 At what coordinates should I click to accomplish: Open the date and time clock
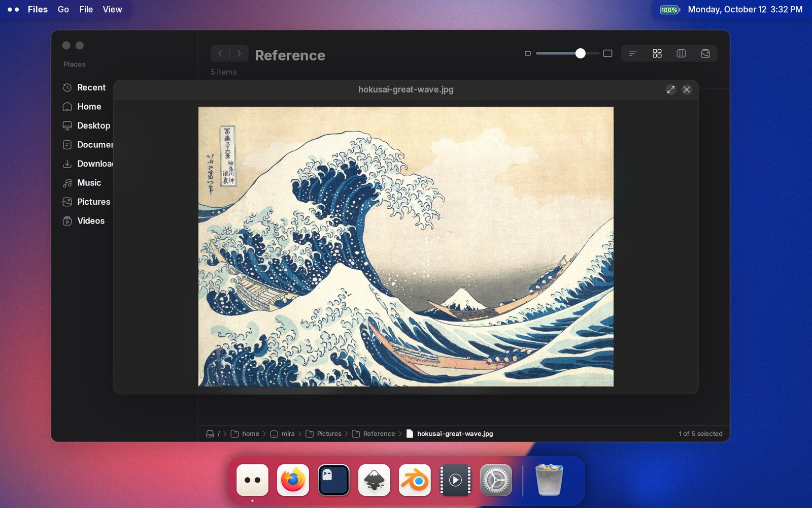(x=745, y=9)
